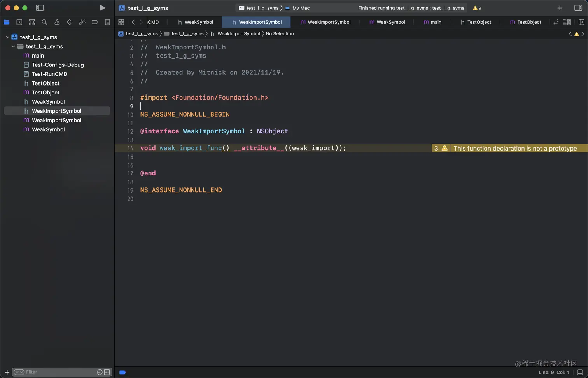The width and height of the screenshot is (588, 378).
Task: Open the No Selection breadcrumb menu
Action: [280, 34]
